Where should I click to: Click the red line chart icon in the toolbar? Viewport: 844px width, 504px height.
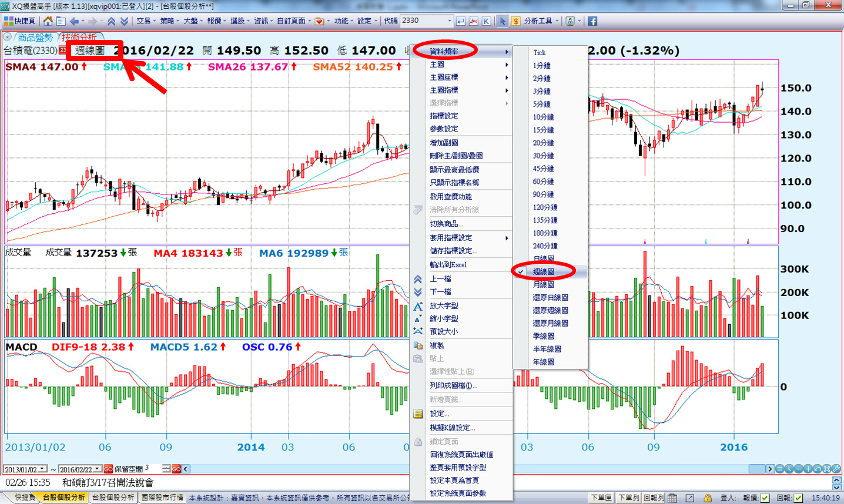(474, 21)
